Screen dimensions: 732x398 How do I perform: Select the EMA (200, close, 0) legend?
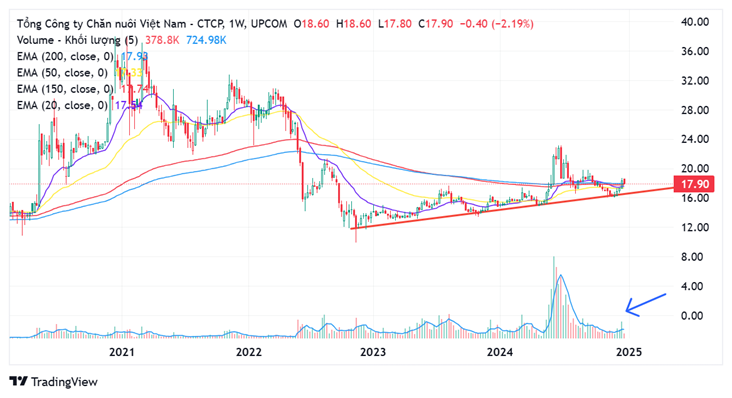[x=65, y=57]
